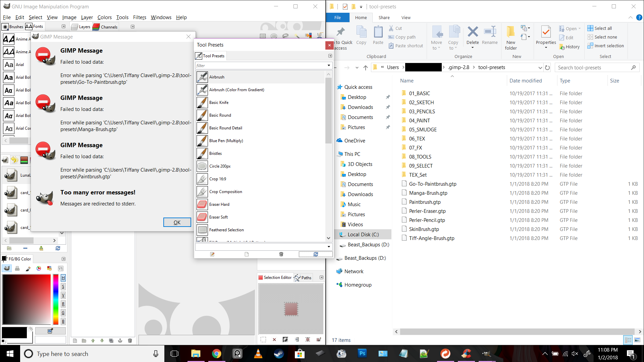The height and width of the screenshot is (362, 644).
Task: Click anchor layer icon under Layers panel
Action: click(120, 341)
